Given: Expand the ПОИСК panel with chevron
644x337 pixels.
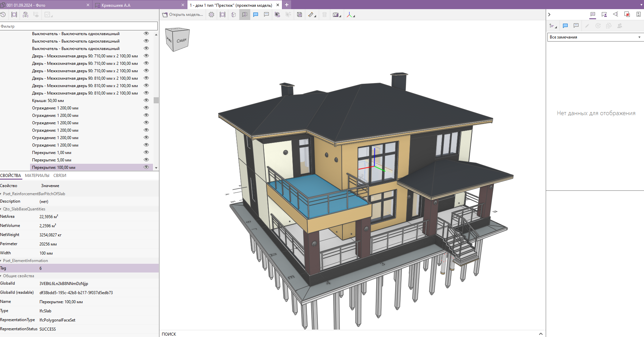Looking at the screenshot, I should pyautogui.click(x=541, y=334).
